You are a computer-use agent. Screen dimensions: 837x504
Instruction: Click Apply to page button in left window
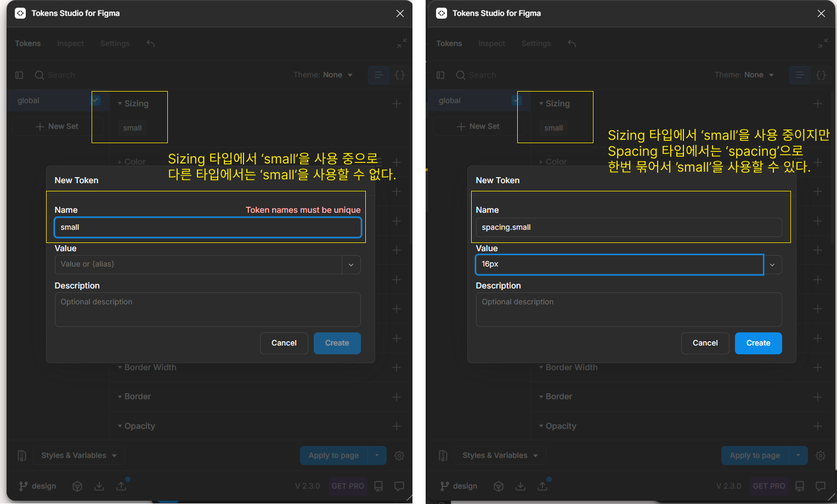(x=333, y=456)
